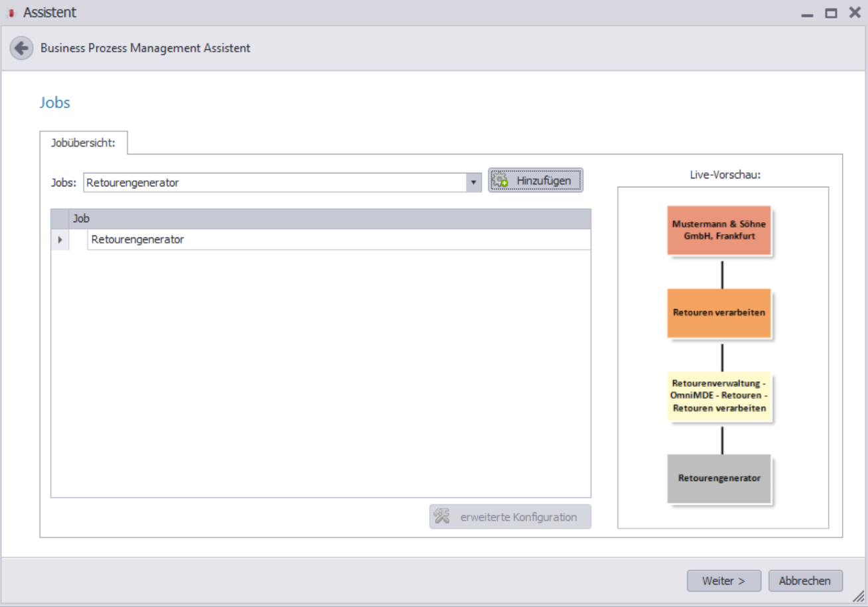Click the back arrow icon
The image size is (868, 607).
[x=21, y=48]
